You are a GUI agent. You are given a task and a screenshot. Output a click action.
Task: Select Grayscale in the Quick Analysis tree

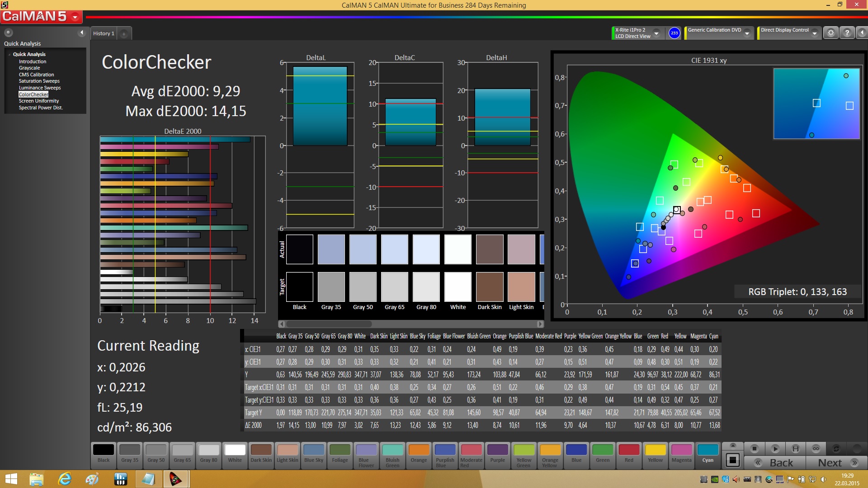click(x=29, y=68)
